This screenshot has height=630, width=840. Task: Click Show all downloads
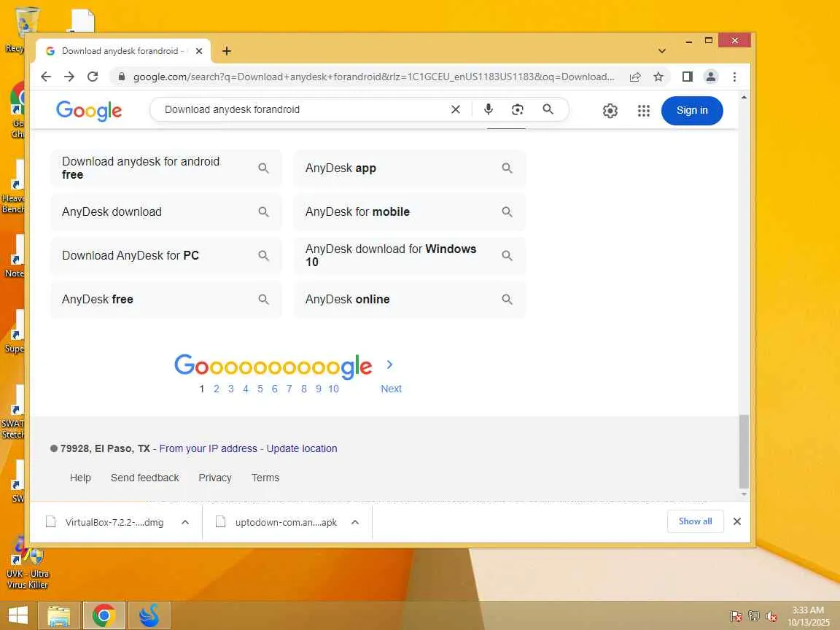click(696, 521)
